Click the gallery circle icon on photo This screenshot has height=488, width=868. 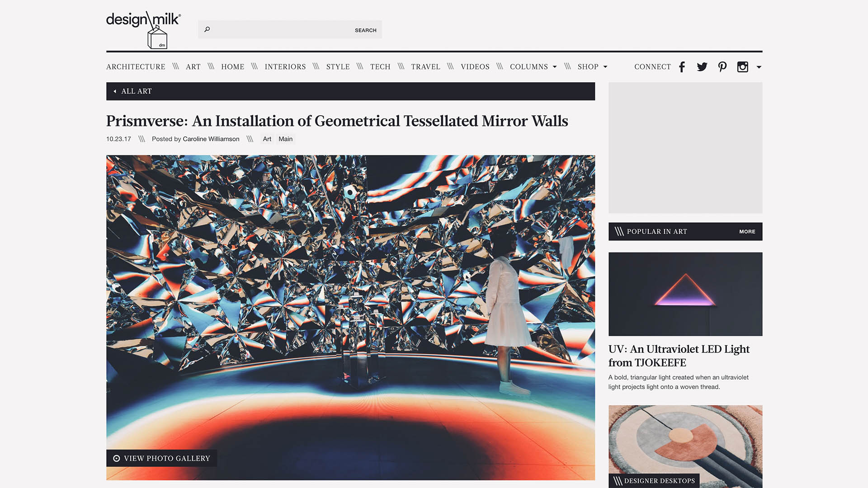117,458
